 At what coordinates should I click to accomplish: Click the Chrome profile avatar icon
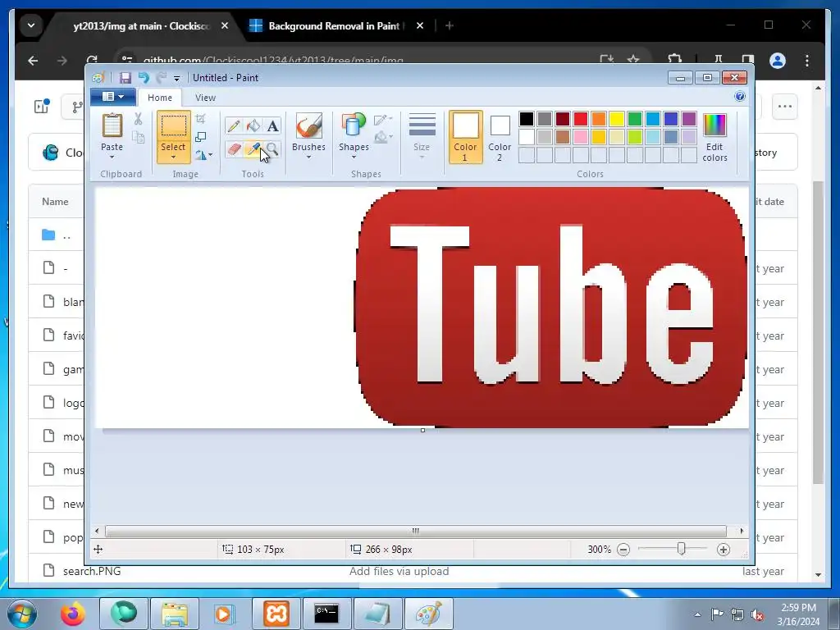click(x=778, y=61)
